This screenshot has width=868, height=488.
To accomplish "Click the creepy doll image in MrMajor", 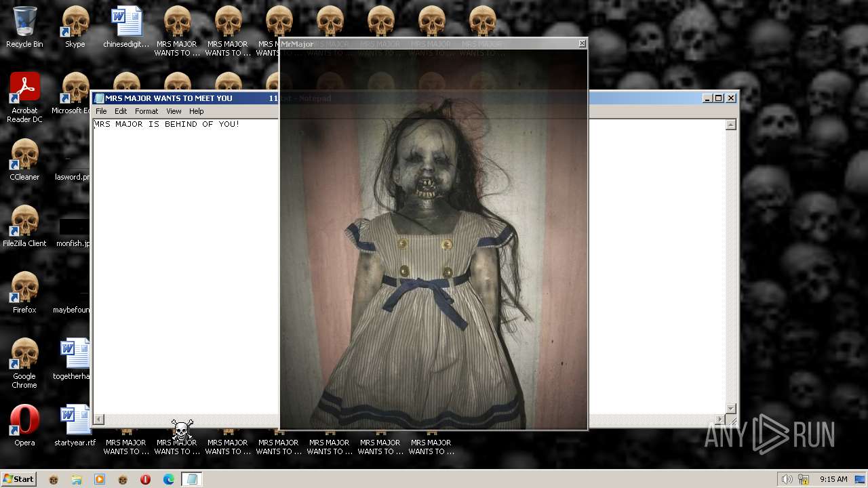I will [434, 239].
